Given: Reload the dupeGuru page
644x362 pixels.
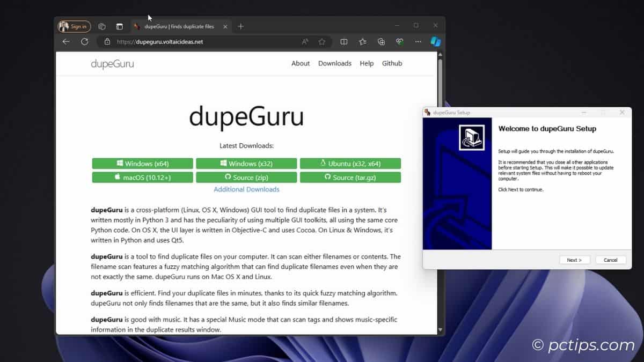Looking at the screenshot, I should (85, 42).
